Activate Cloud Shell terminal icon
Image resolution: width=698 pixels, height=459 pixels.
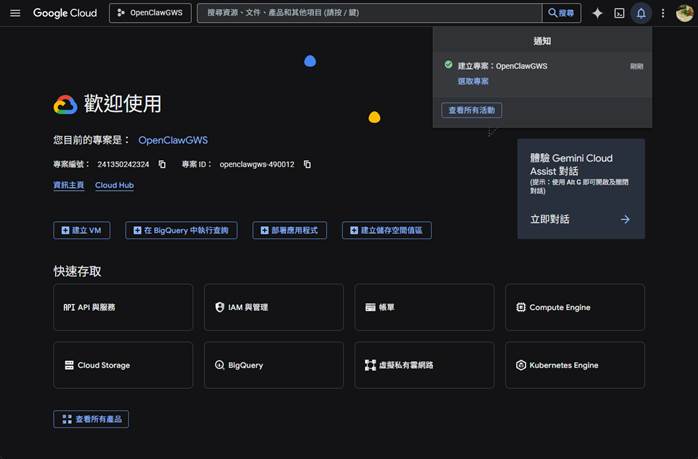(619, 13)
